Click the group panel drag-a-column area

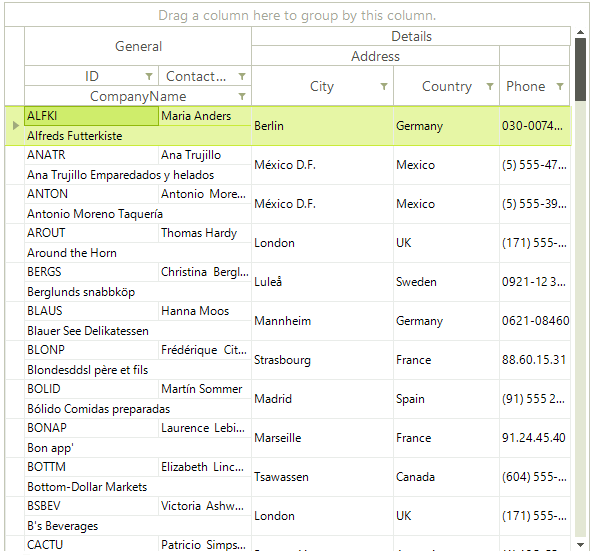pyautogui.click(x=297, y=15)
